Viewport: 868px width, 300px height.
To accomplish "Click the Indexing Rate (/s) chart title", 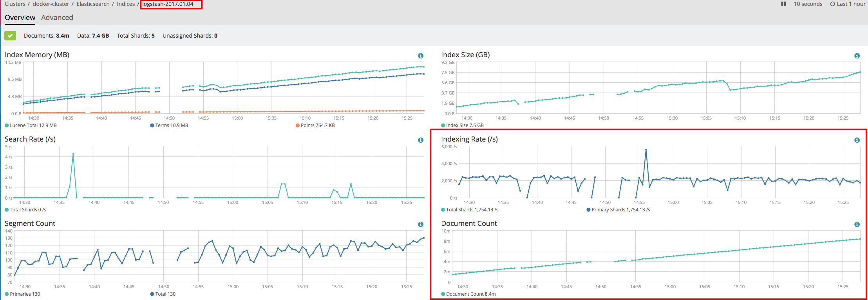I will 469,139.
